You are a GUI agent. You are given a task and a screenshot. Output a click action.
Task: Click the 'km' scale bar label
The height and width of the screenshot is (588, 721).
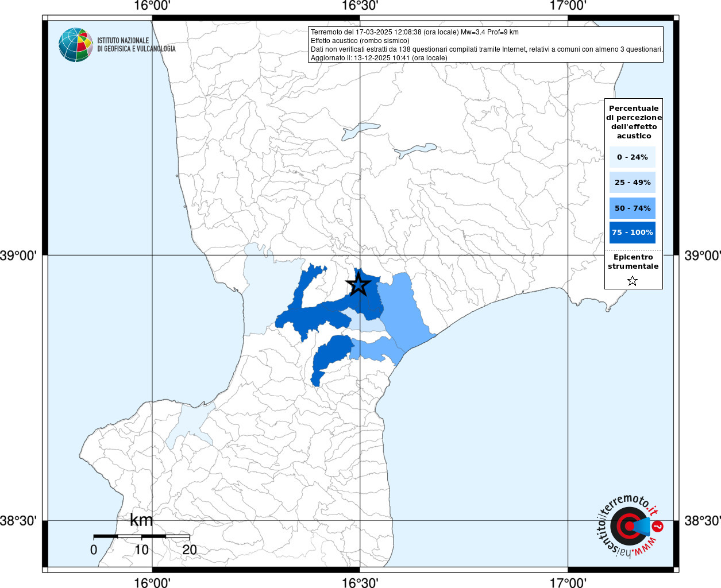pos(141,520)
